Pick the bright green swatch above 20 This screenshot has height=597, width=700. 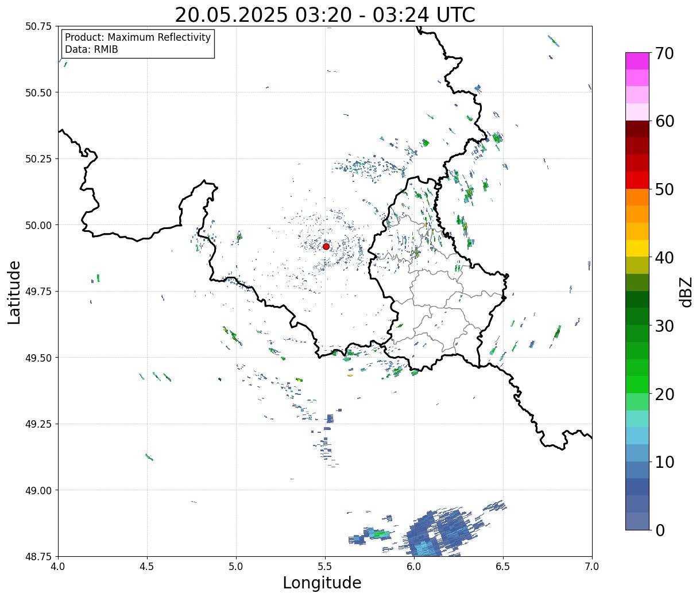click(637, 385)
